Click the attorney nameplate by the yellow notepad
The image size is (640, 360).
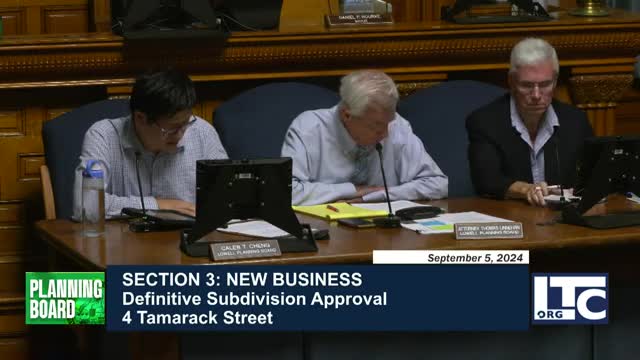click(x=489, y=231)
